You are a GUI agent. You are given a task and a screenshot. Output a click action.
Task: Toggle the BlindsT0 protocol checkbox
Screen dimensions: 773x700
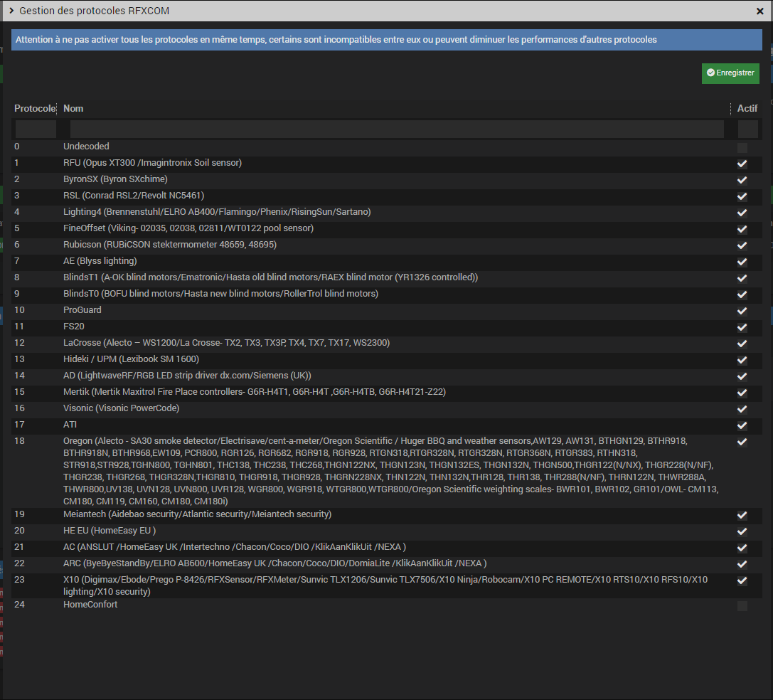(742, 295)
